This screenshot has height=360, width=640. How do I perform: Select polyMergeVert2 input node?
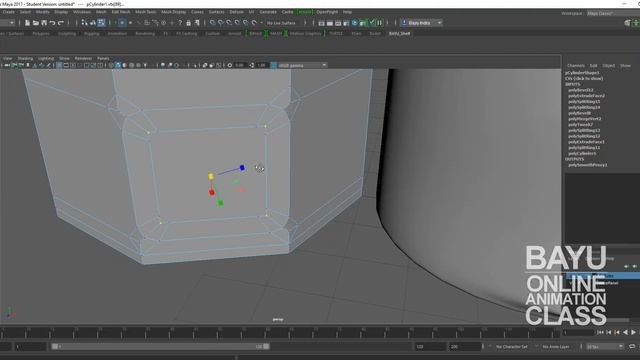584,119
